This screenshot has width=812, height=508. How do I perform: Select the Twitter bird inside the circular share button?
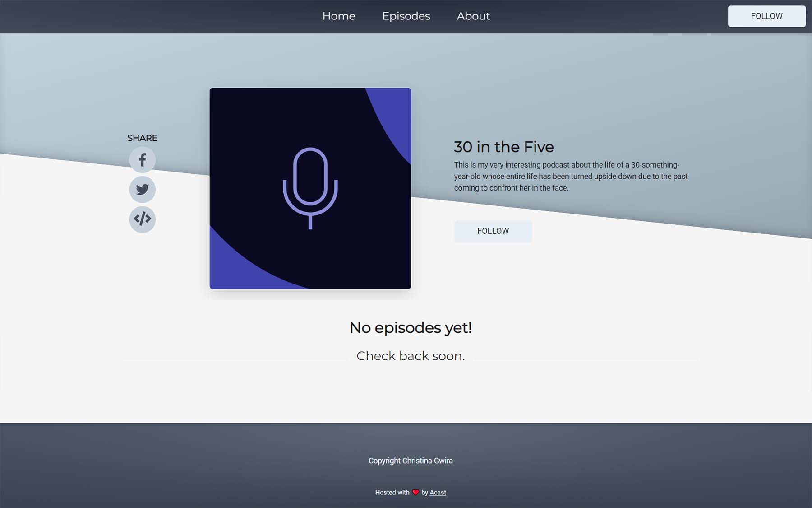[x=142, y=190]
